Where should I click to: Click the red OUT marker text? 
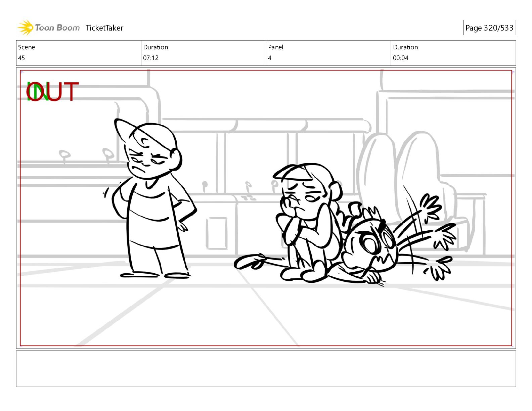coord(53,92)
